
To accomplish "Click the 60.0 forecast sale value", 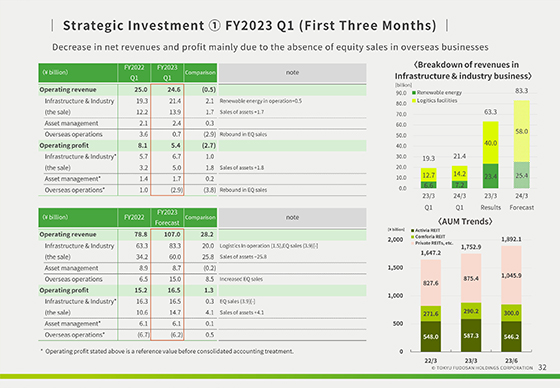I will (x=175, y=257).
